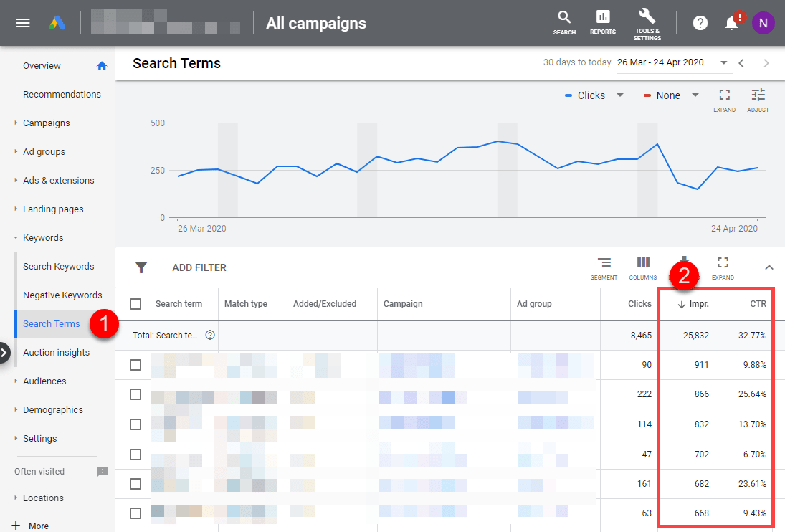Image resolution: width=785 pixels, height=532 pixels.
Task: Modify table Columns
Action: pyautogui.click(x=643, y=268)
